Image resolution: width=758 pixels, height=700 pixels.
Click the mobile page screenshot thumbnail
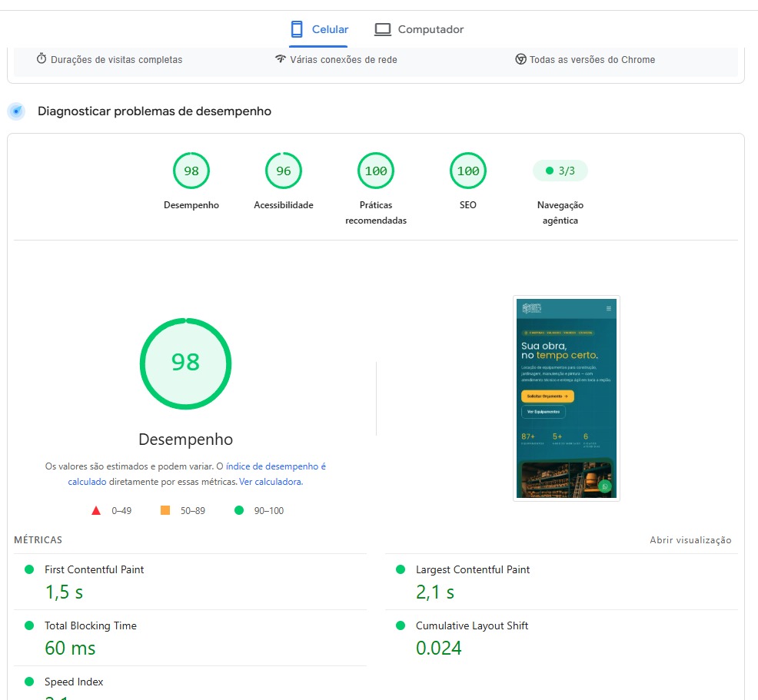tap(566, 398)
